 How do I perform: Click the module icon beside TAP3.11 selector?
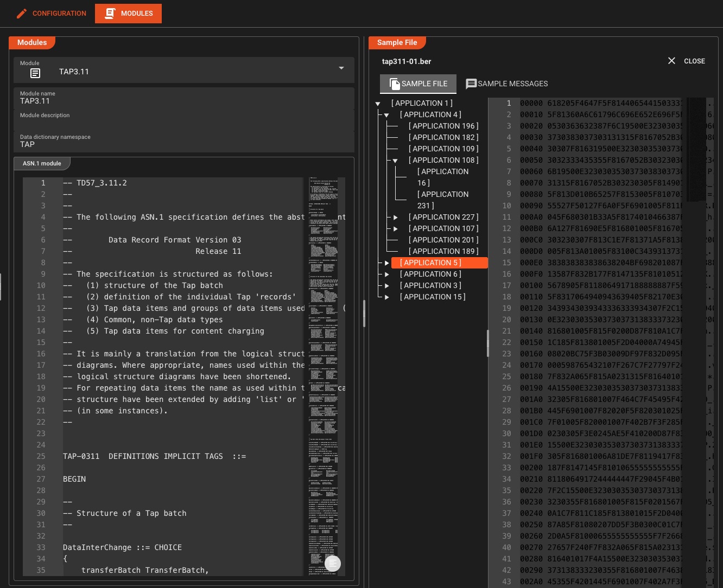point(35,72)
